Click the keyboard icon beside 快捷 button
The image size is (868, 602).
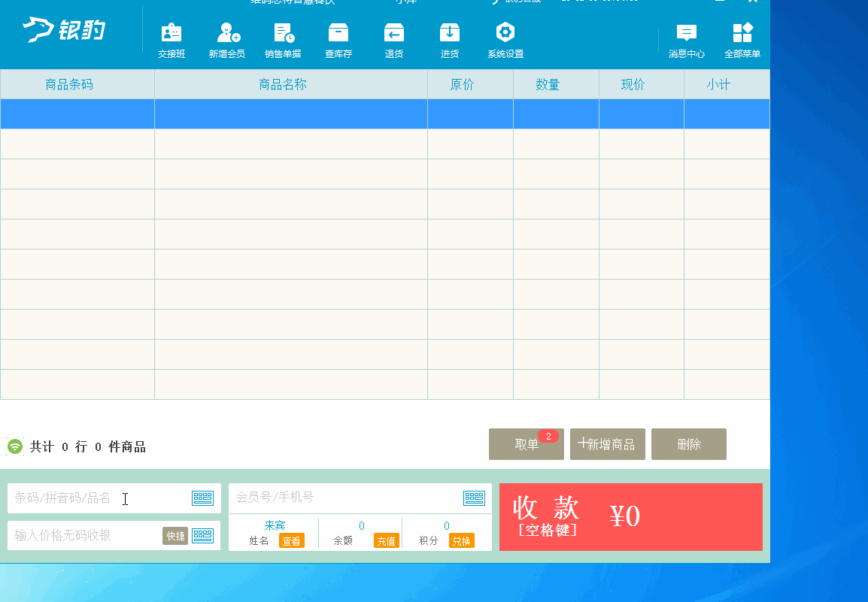(x=203, y=536)
